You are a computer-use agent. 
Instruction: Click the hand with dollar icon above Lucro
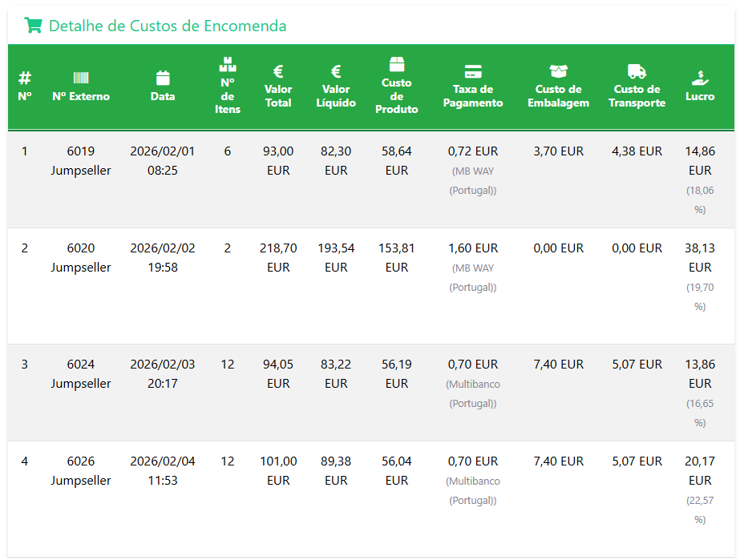(x=700, y=78)
